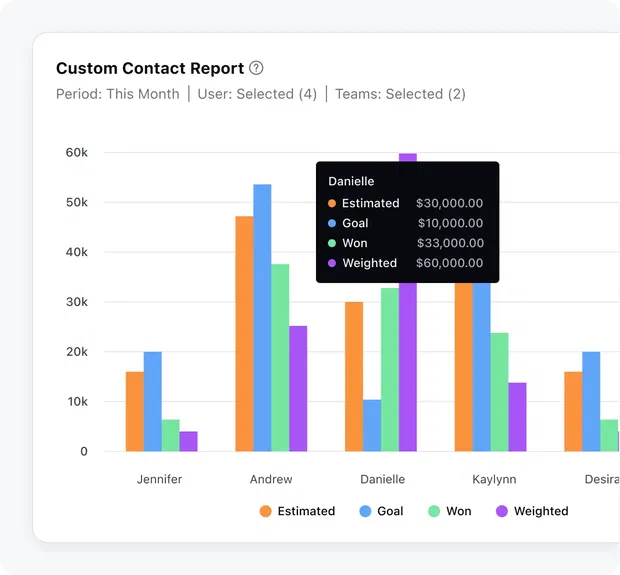Select Andrew's green Won bar

click(280, 358)
